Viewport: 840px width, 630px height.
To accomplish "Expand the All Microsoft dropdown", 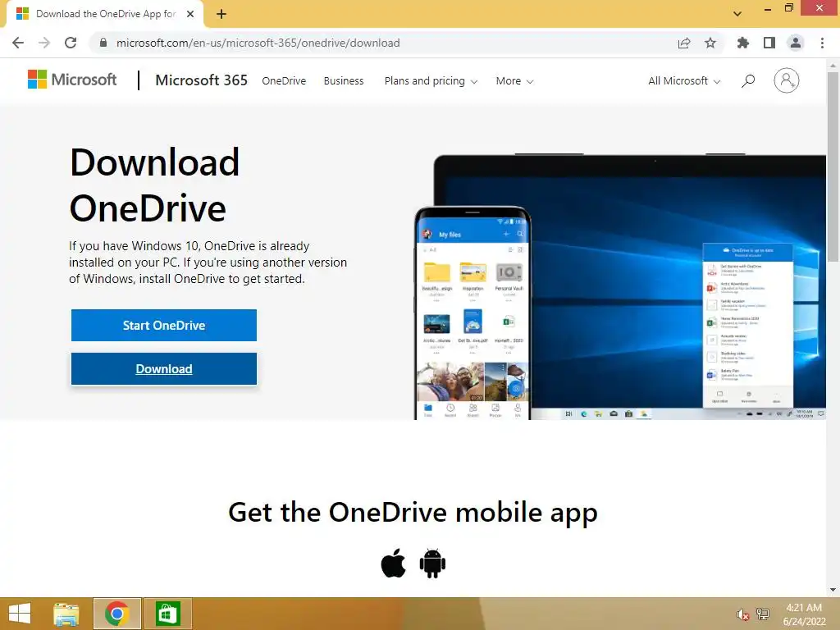I will pyautogui.click(x=684, y=81).
